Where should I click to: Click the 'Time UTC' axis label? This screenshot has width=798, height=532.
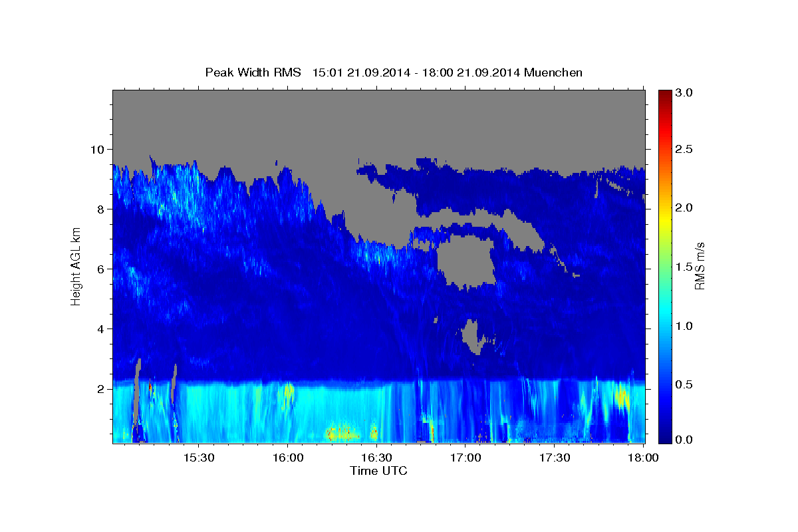378,471
